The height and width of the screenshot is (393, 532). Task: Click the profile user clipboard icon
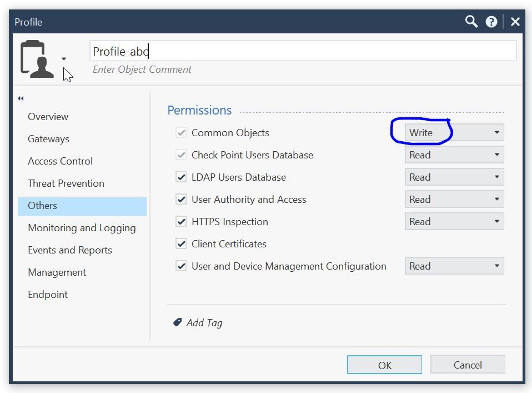pos(37,59)
